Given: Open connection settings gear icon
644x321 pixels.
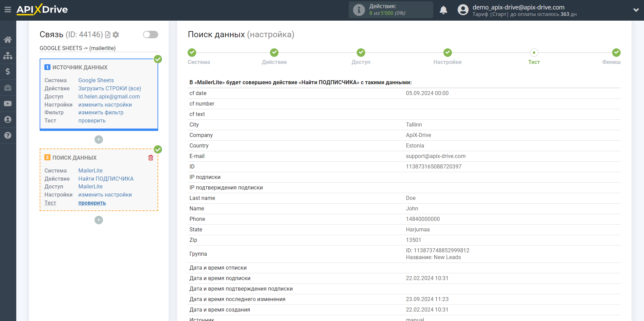Looking at the screenshot, I should point(116,35).
